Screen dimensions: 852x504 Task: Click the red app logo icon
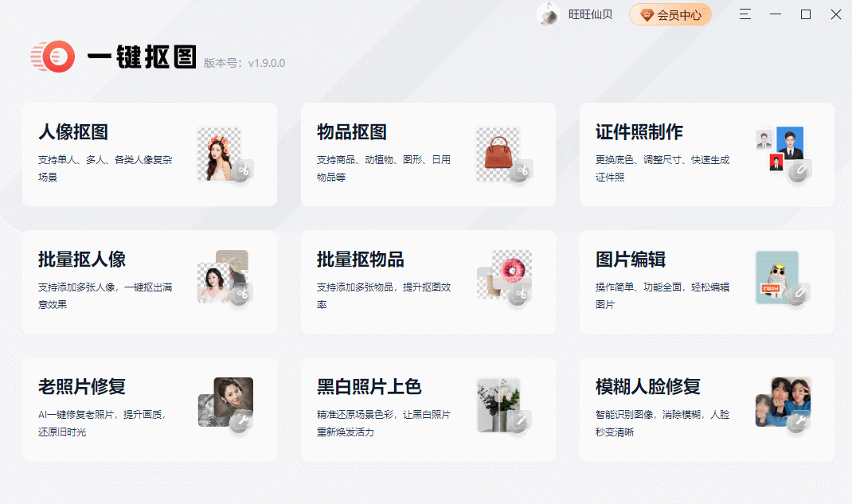point(53,57)
